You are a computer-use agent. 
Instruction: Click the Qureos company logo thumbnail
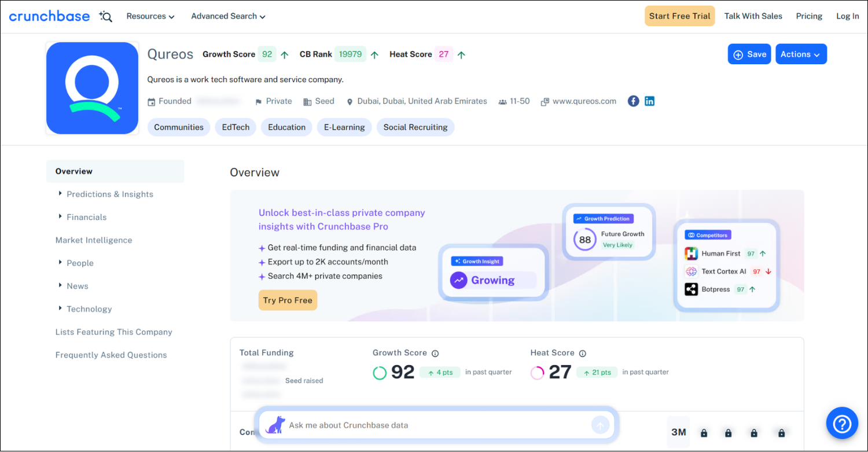click(93, 88)
